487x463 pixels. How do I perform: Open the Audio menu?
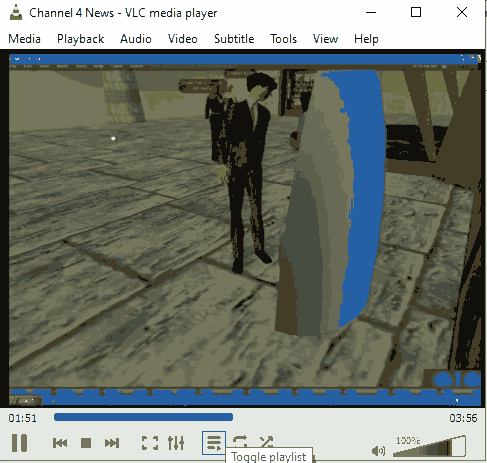[x=136, y=39]
